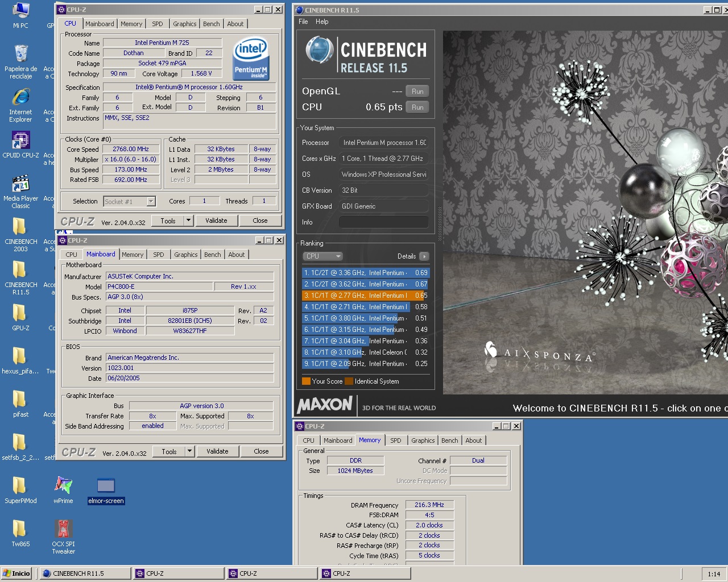The image size is (728, 582).
Task: Launch Internet Explorer desktop icon
Action: (20, 106)
